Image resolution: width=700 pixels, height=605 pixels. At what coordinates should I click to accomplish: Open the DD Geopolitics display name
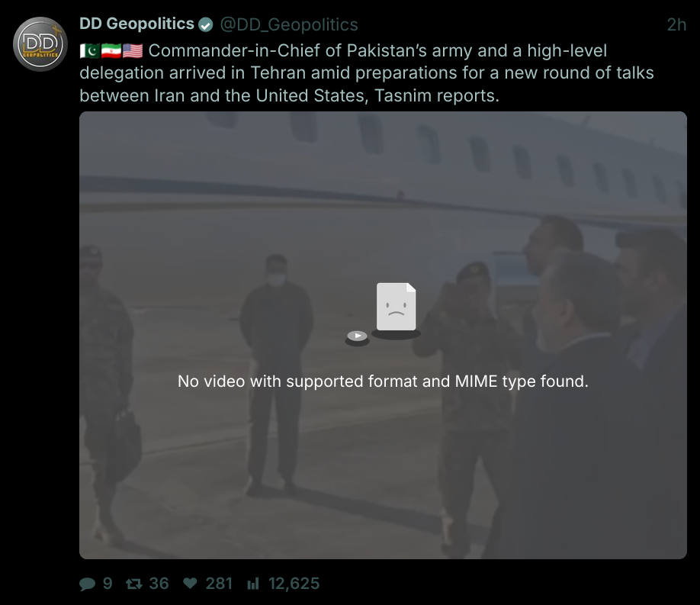tap(136, 24)
